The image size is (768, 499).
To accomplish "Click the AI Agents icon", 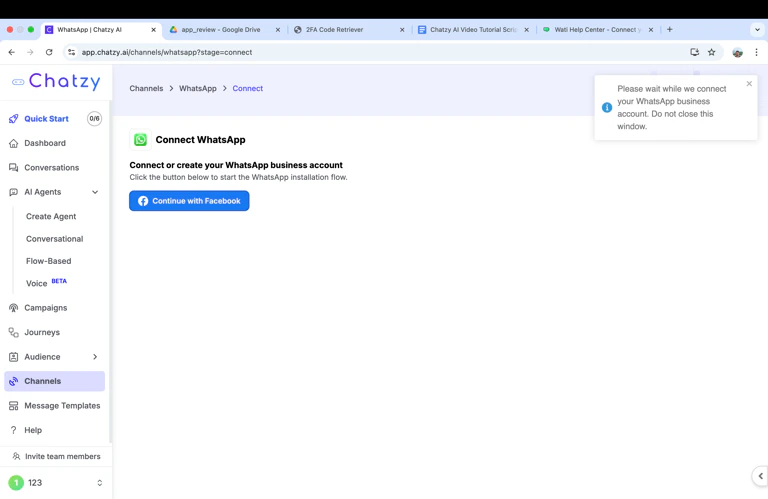I will click(x=14, y=192).
